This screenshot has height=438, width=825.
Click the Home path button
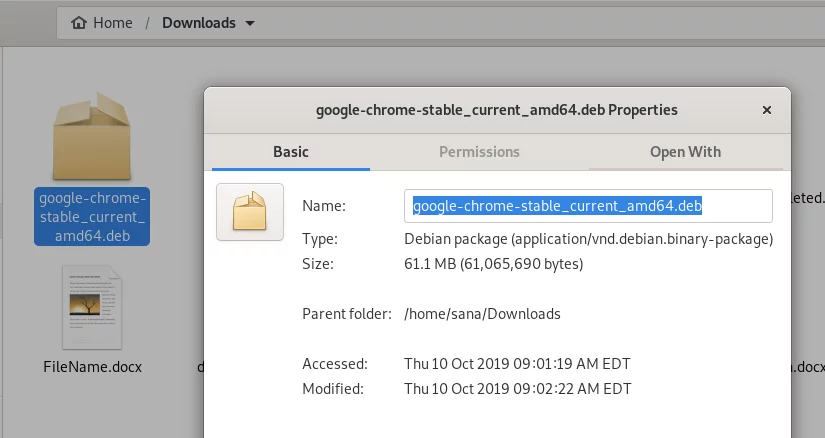pos(102,23)
